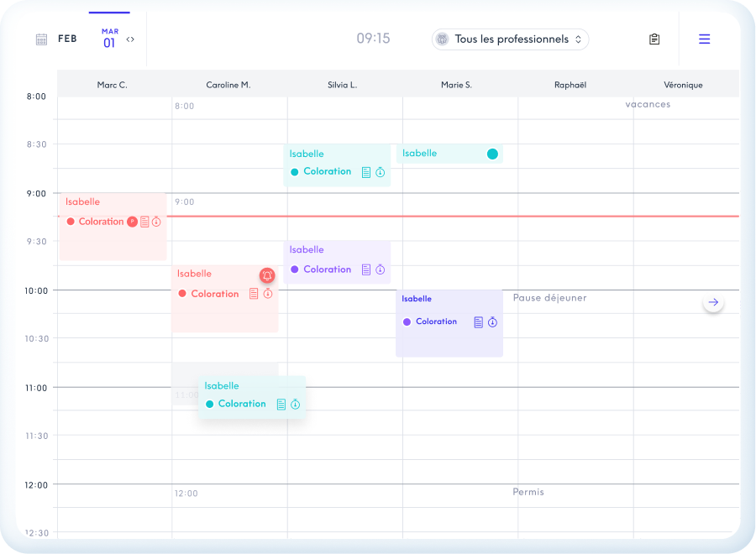
Task: Click timer icon on Marie's purple Coloration
Action: click(492, 322)
